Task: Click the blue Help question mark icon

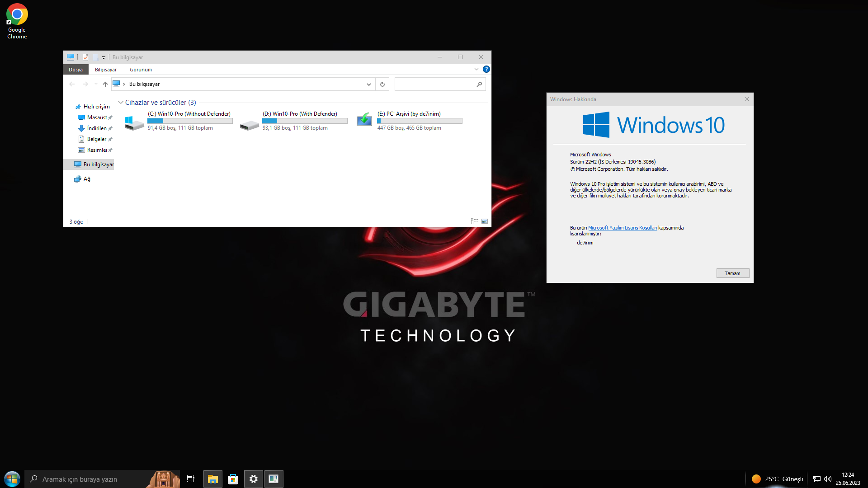Action: pyautogui.click(x=486, y=69)
